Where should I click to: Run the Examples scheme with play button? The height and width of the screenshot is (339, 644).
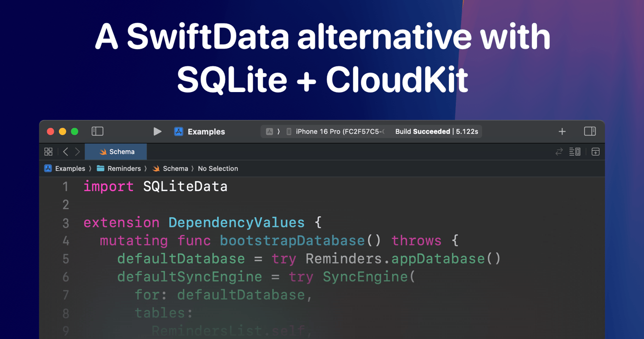pos(157,131)
